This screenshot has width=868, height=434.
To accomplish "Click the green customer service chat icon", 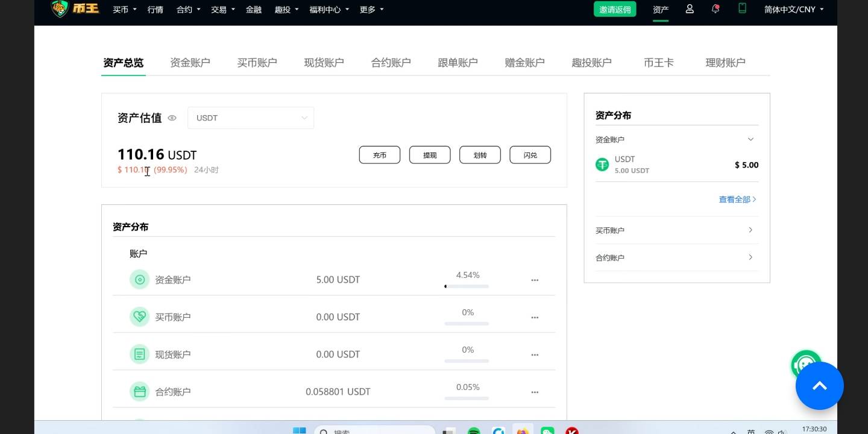I will coord(805,364).
